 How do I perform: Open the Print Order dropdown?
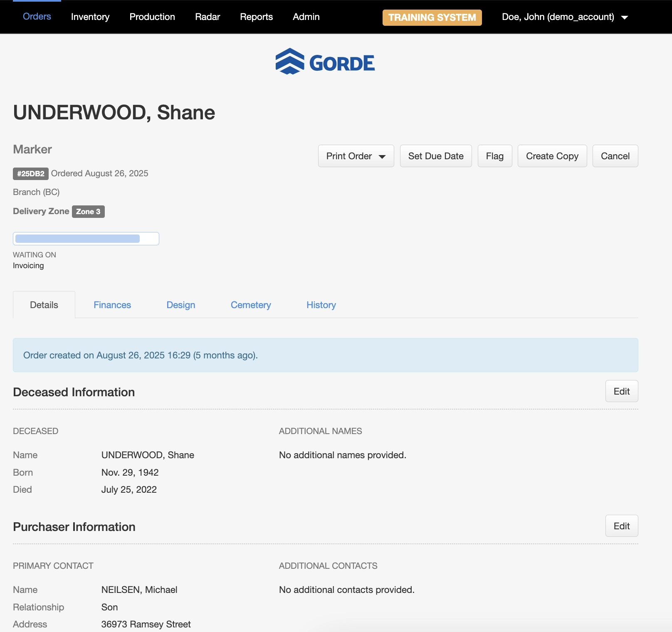pyautogui.click(x=356, y=156)
